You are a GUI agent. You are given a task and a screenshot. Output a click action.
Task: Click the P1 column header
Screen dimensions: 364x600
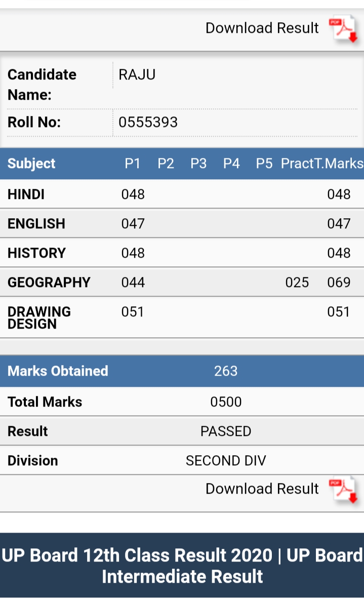(133, 164)
